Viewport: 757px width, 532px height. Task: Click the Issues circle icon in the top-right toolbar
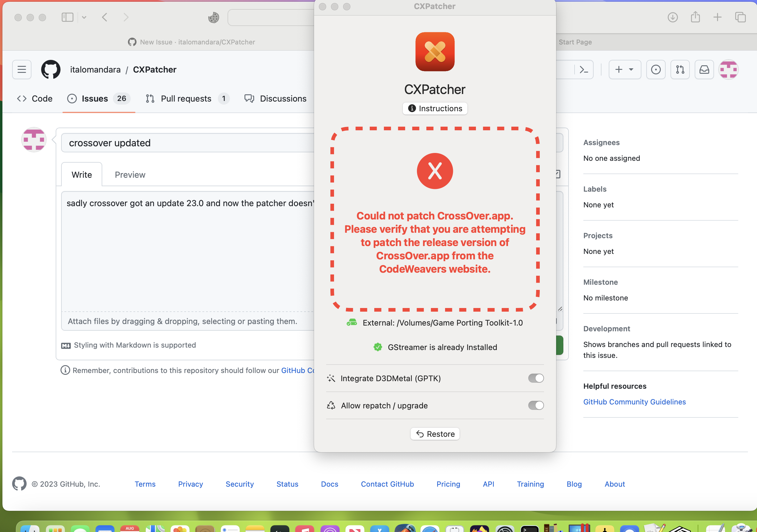point(655,70)
